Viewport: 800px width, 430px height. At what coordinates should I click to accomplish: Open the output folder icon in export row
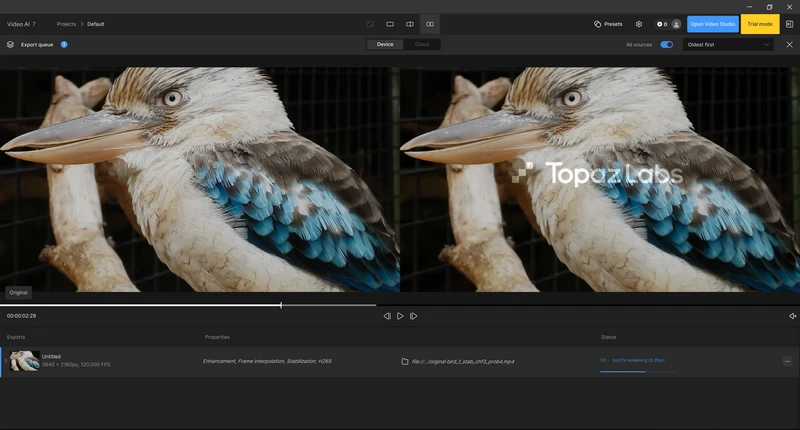pos(405,361)
